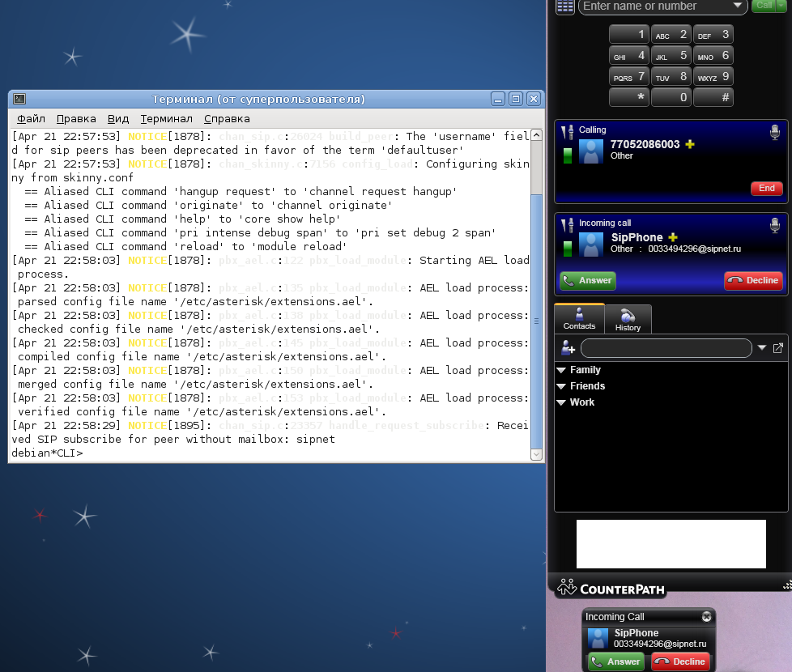Close the Incoming Call popup notification
The height and width of the screenshot is (672, 792).
pos(706,617)
